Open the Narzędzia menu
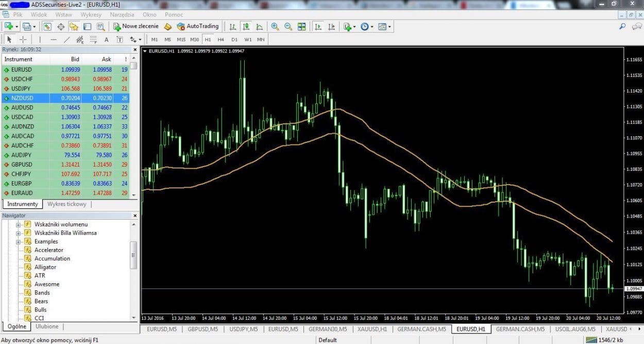This screenshot has width=644, height=344. coord(122,14)
